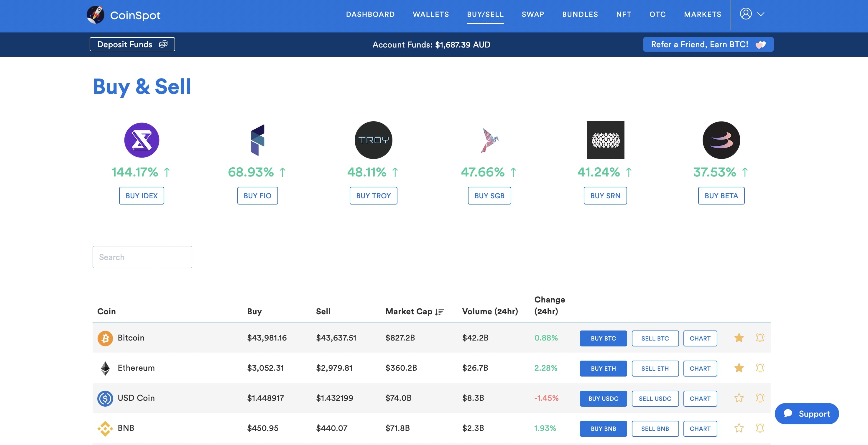The width and height of the screenshot is (868, 445).
Task: Click the BNB coin icon
Action: click(105, 428)
